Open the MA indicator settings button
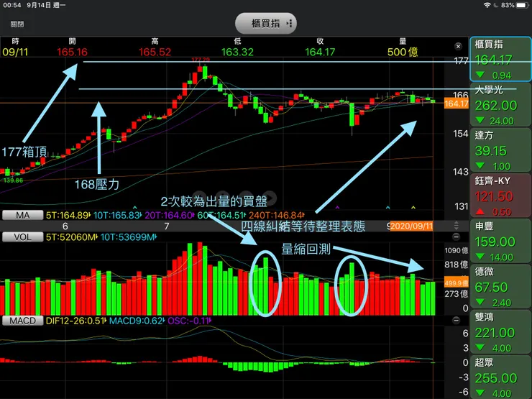The width and height of the screenshot is (532, 399). 23,215
